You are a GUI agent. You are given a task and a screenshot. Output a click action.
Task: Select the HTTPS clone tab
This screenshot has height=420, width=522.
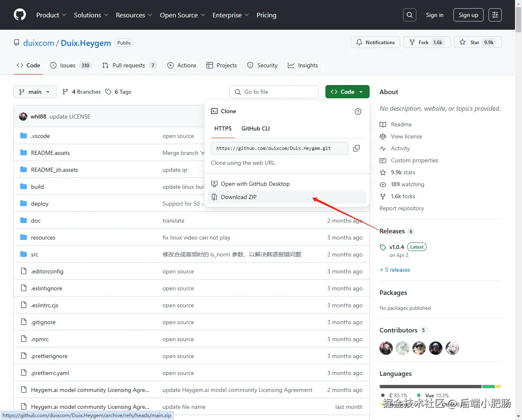[x=223, y=128]
